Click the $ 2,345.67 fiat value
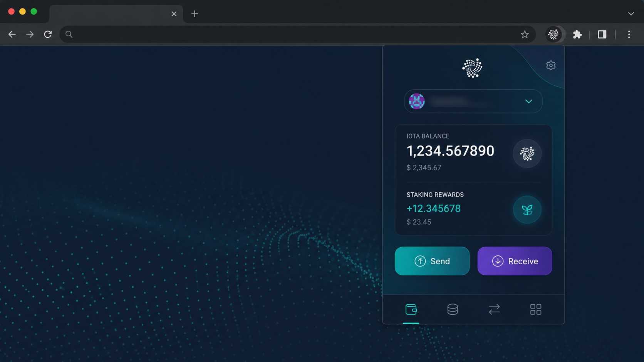 pyautogui.click(x=424, y=168)
